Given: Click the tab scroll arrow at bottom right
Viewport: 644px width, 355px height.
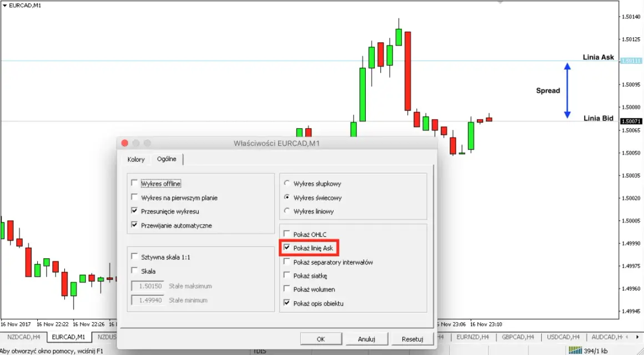Looking at the screenshot, I should coord(637,337).
